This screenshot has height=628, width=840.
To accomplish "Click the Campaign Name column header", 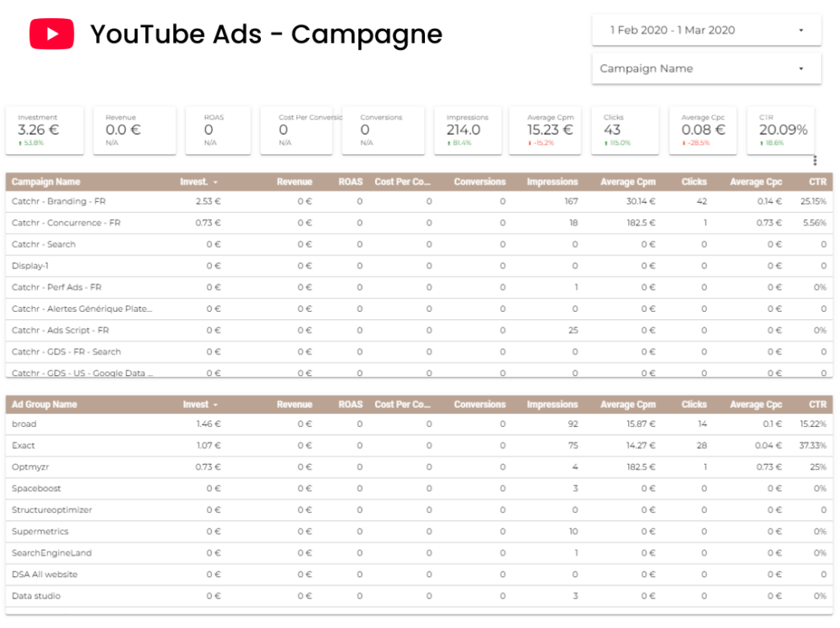I will (46, 182).
